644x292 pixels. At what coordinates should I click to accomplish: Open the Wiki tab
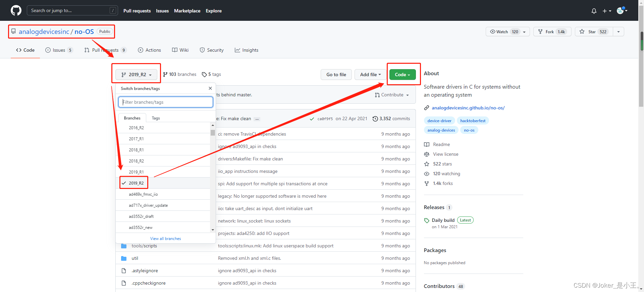tap(180, 50)
